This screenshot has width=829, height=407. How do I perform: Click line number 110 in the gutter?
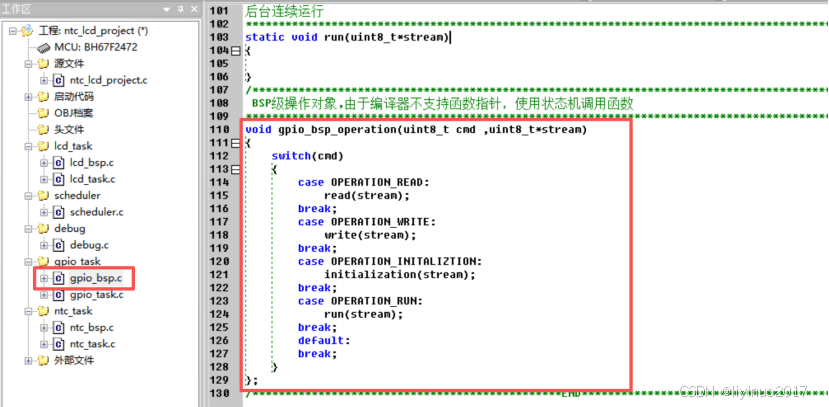pyautogui.click(x=219, y=130)
